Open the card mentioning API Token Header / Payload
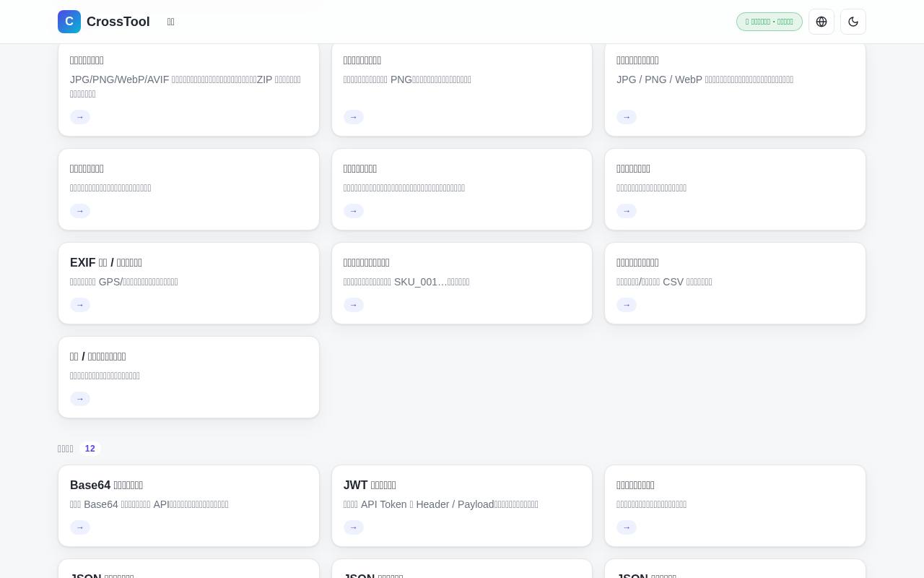Image resolution: width=924 pixels, height=578 pixels. 462,506
